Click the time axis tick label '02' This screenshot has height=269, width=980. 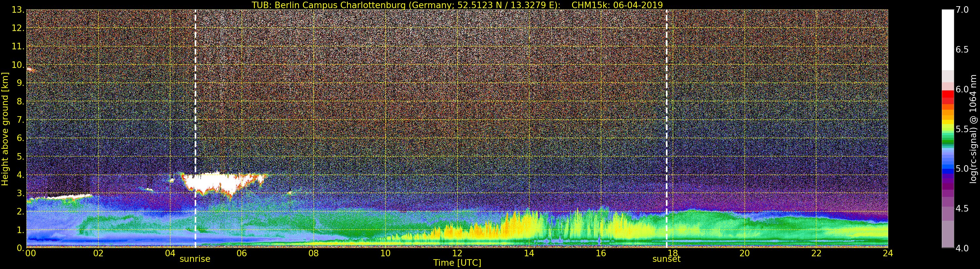98,253
